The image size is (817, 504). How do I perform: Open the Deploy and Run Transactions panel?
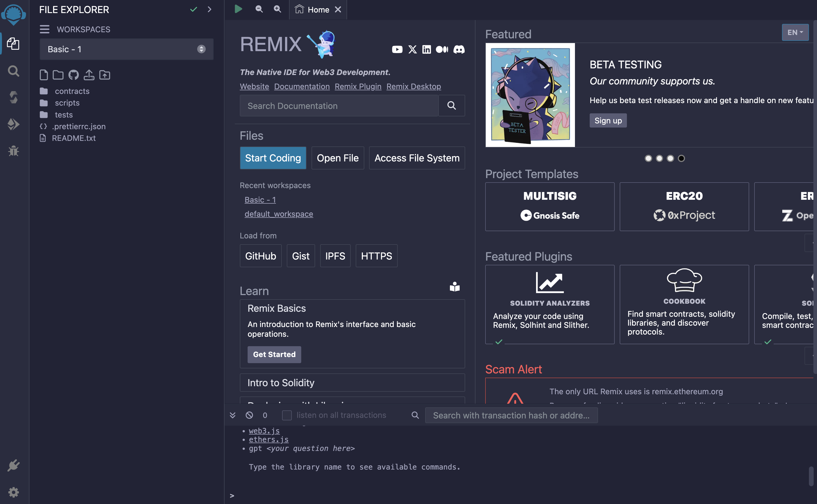14,124
